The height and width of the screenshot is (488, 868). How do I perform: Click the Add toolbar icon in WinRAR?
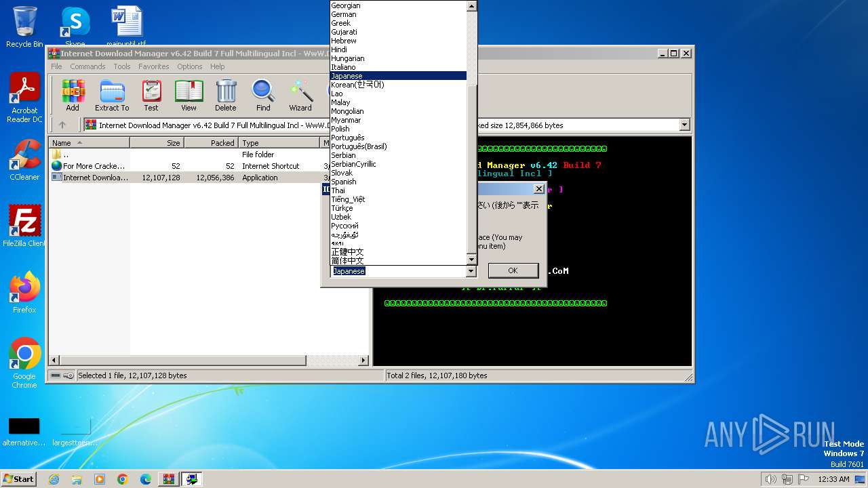(x=73, y=95)
